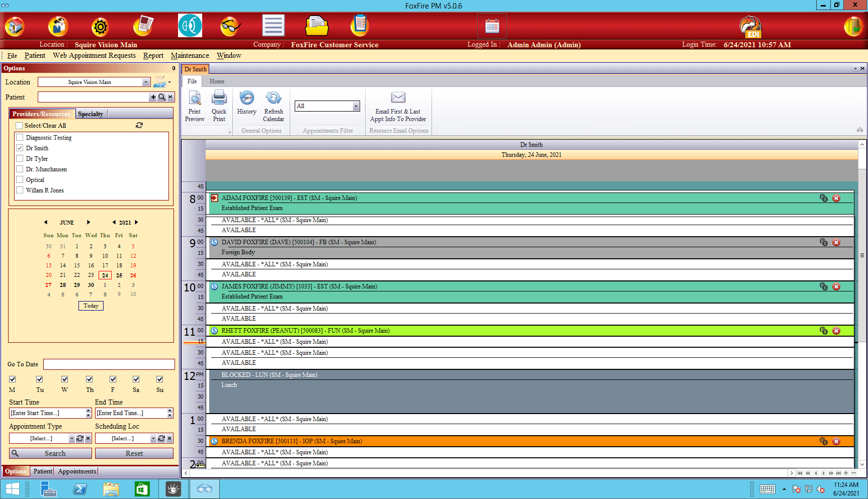The height and width of the screenshot is (499, 868).
Task: Go to previous month arrow beside JUNE
Action: [46, 222]
